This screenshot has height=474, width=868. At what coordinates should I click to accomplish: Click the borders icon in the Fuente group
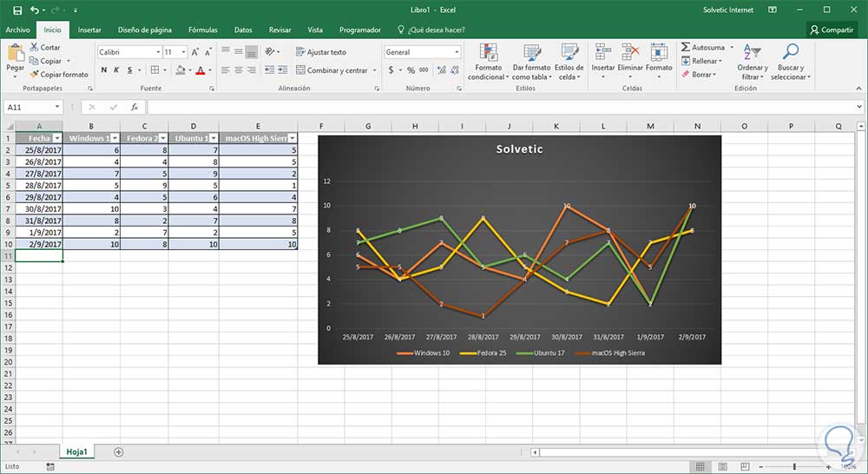point(155,69)
